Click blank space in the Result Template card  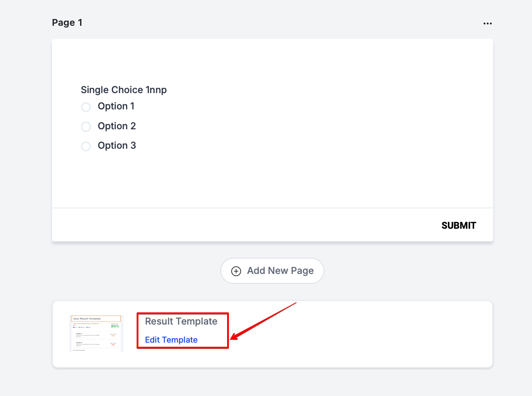click(362, 335)
